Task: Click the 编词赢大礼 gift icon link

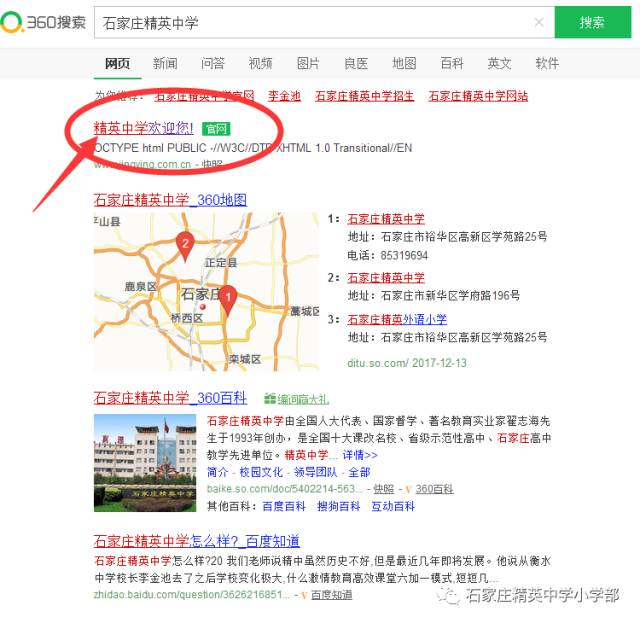Action: click(x=296, y=399)
